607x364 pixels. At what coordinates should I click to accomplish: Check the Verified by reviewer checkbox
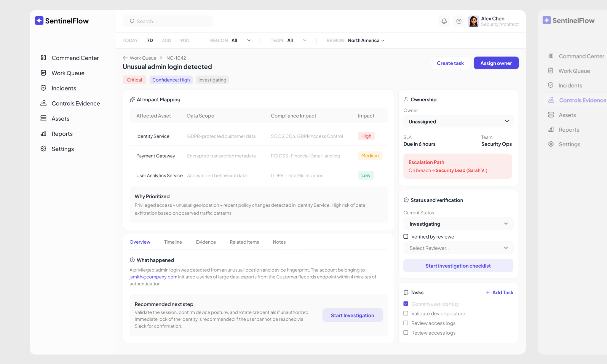click(406, 237)
